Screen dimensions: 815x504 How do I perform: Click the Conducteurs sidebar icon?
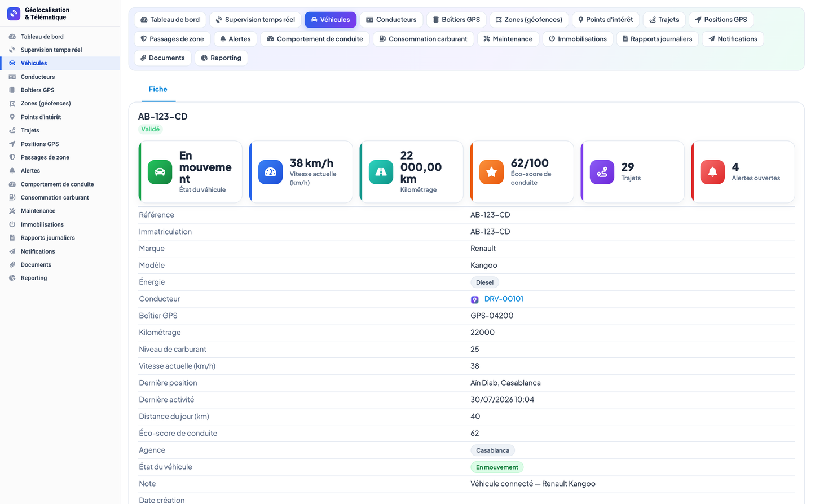click(12, 77)
